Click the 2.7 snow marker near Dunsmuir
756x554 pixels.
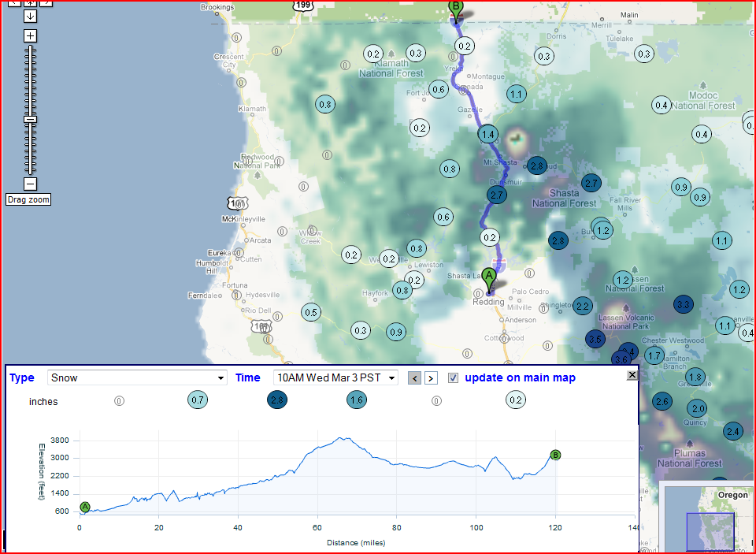[x=497, y=195]
